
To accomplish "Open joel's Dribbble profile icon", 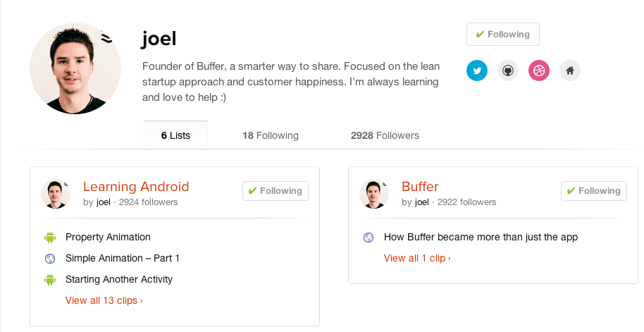I will pyautogui.click(x=539, y=70).
